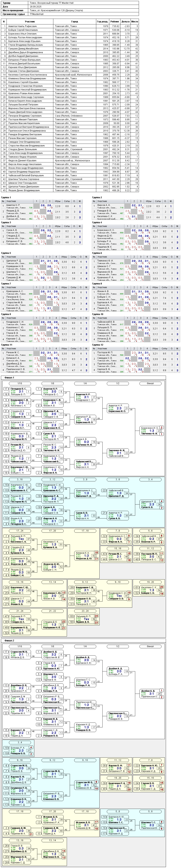Click the Место column header
Image resolution: width=182 pixels, height=868 pixels.
point(135,22)
